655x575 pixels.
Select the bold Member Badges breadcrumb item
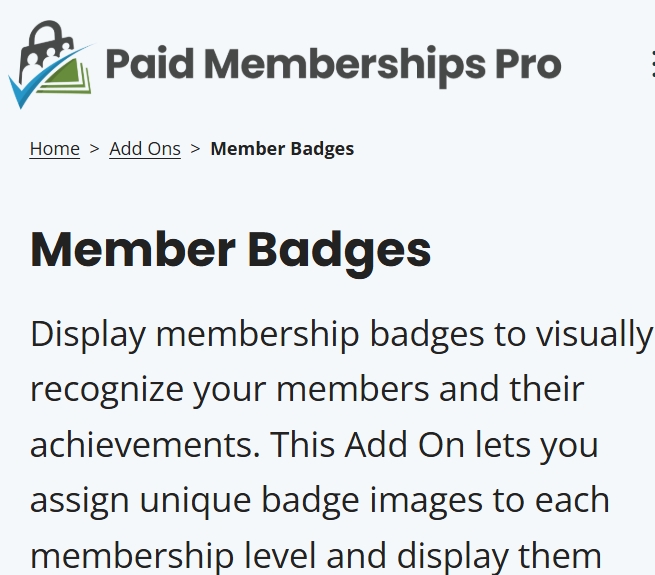click(x=282, y=149)
